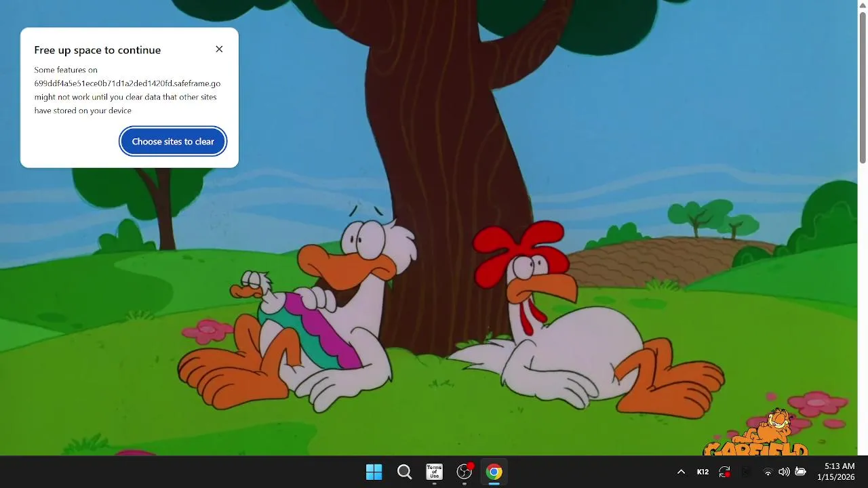The height and width of the screenshot is (488, 868).
Task: Click the page's vertical scrollbar thumb
Action: (863, 87)
